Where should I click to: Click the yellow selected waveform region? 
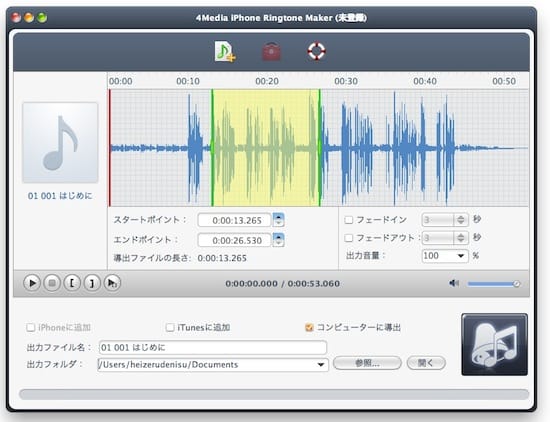click(x=266, y=148)
